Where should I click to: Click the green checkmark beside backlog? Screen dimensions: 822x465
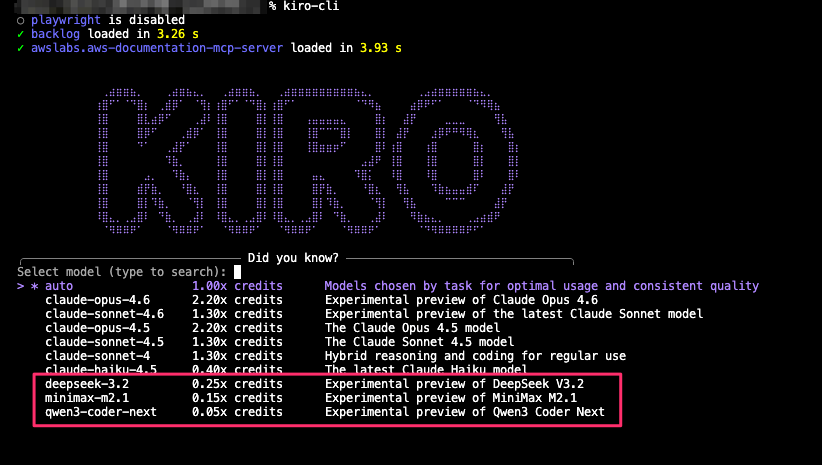click(20, 34)
